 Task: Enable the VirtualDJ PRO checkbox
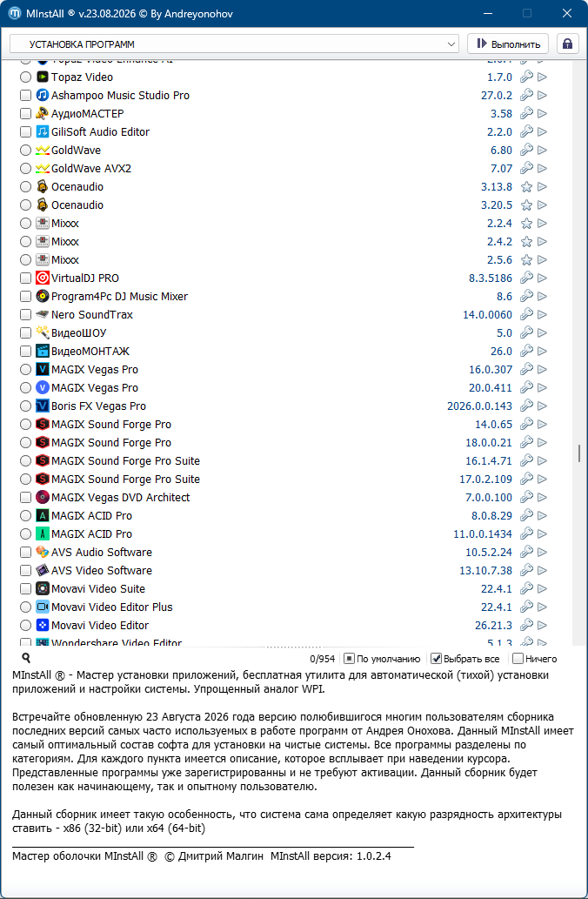click(26, 278)
